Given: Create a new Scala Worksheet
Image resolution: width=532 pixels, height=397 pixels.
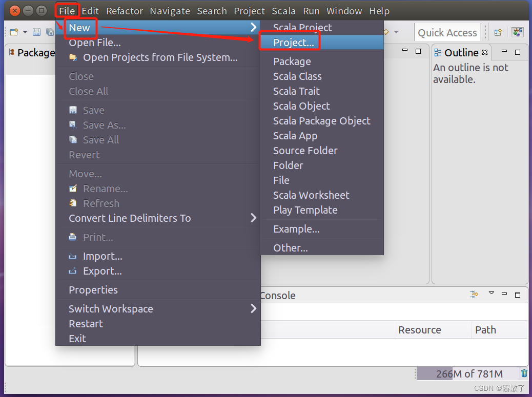Looking at the screenshot, I should 322,195.
